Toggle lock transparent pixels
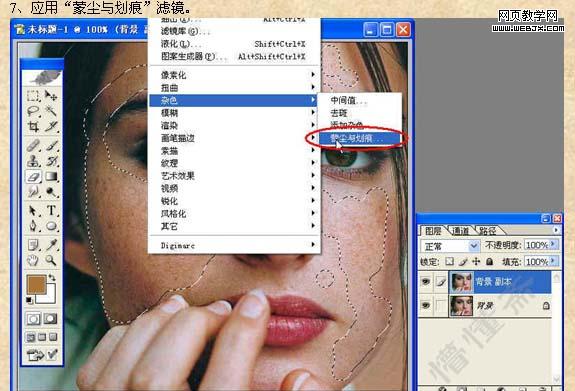This screenshot has width=575, height=391. (x=449, y=262)
